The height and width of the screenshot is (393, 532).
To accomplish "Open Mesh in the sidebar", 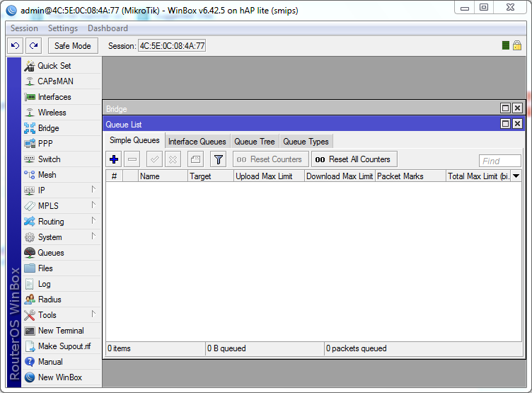I will pos(62,175).
